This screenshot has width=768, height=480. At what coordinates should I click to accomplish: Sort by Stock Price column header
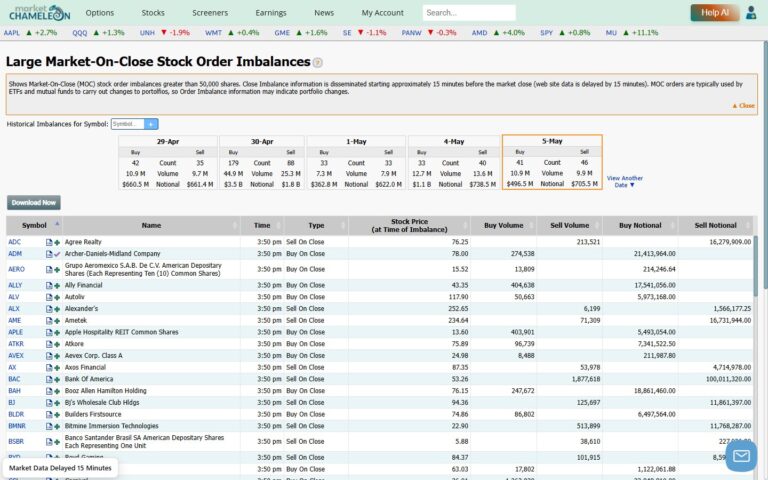point(409,225)
